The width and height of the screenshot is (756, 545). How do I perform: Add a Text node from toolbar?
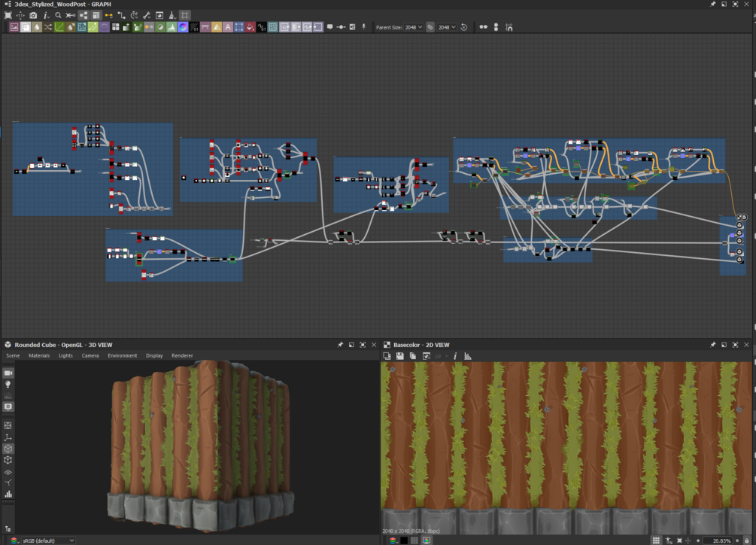(x=228, y=27)
